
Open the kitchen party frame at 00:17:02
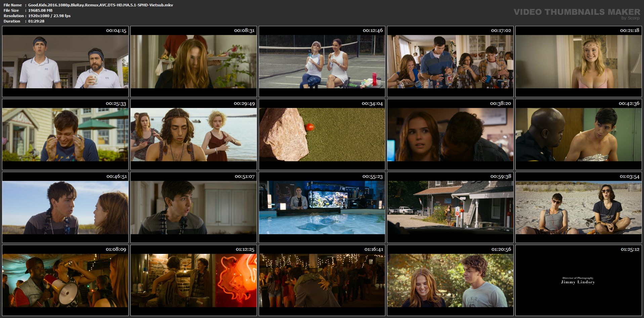click(x=450, y=62)
